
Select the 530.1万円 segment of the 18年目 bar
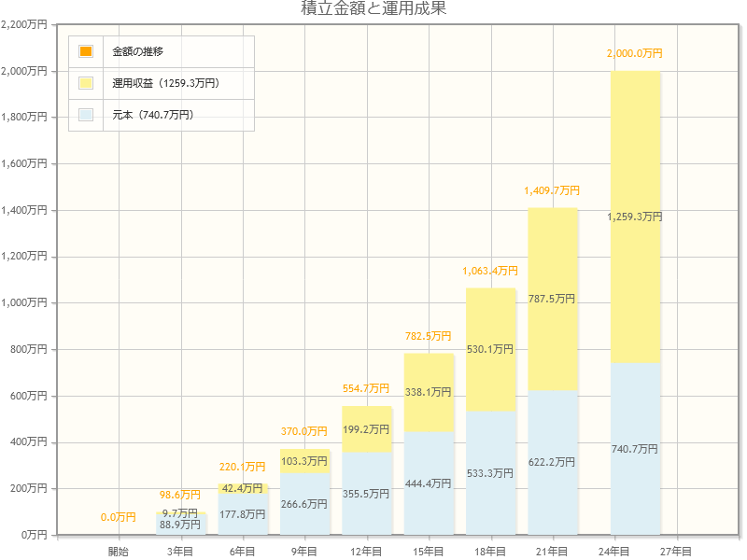click(491, 350)
